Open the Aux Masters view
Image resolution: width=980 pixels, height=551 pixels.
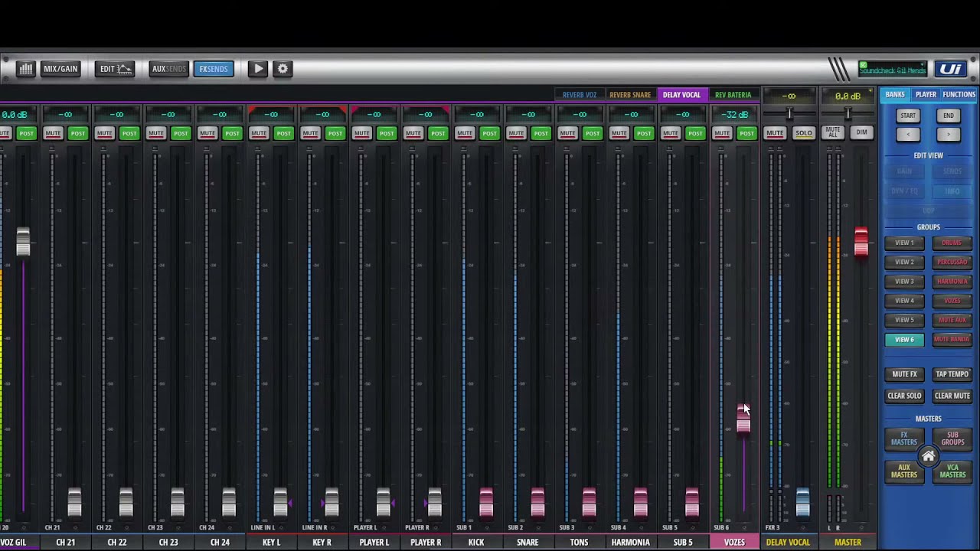tap(903, 471)
